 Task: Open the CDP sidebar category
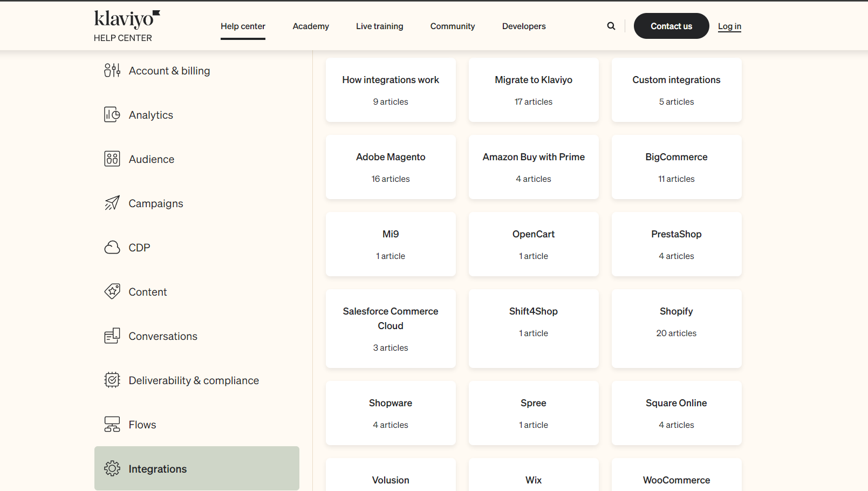[x=197, y=248]
